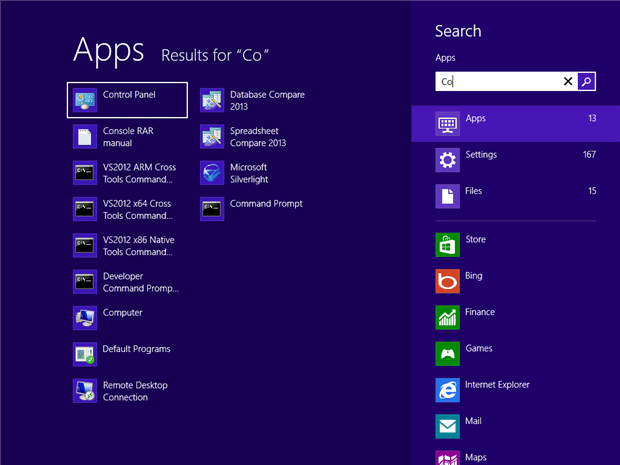Click the Games label text

[x=479, y=348]
